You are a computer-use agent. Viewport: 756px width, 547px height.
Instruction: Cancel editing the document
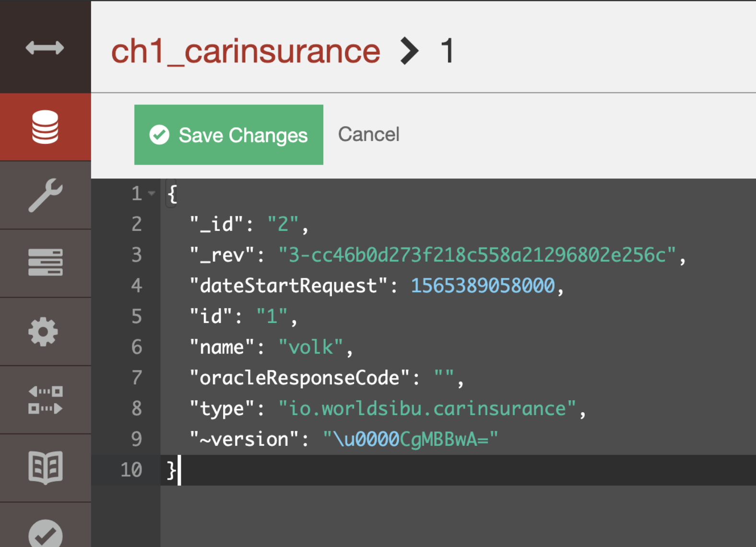click(x=368, y=135)
